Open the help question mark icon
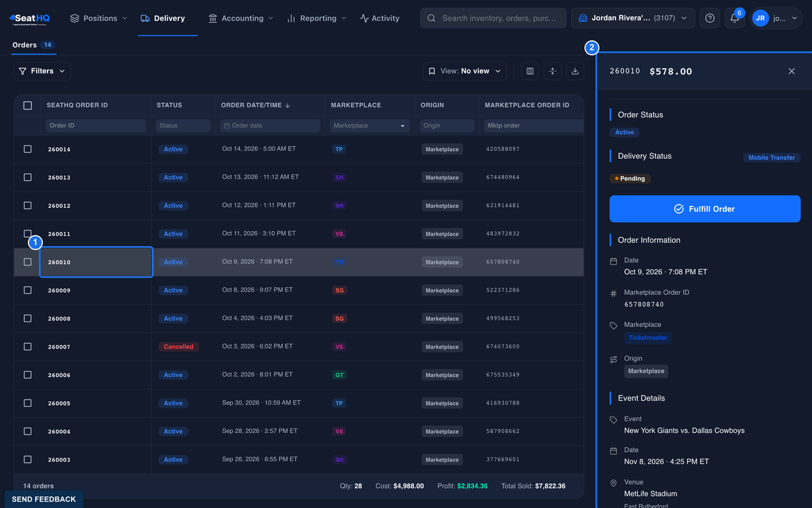This screenshot has height=508, width=812. [710, 18]
